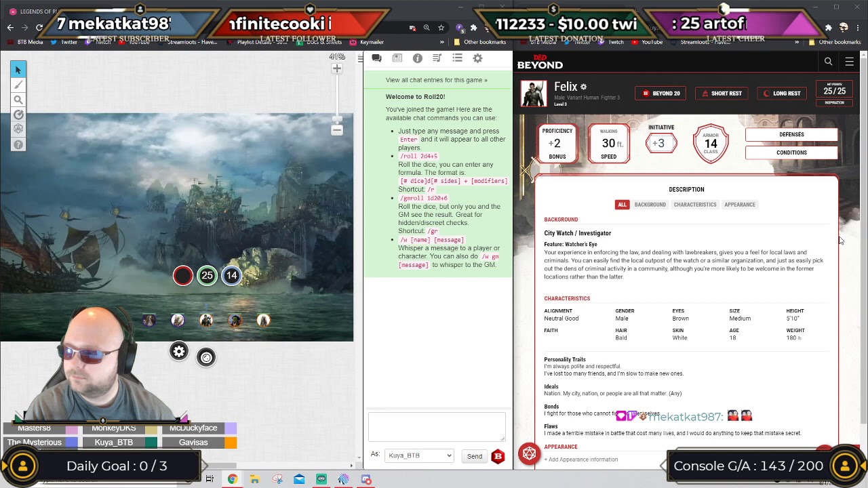Open the Other bookmarks folder at right
The height and width of the screenshot is (488, 868).
pos(835,42)
